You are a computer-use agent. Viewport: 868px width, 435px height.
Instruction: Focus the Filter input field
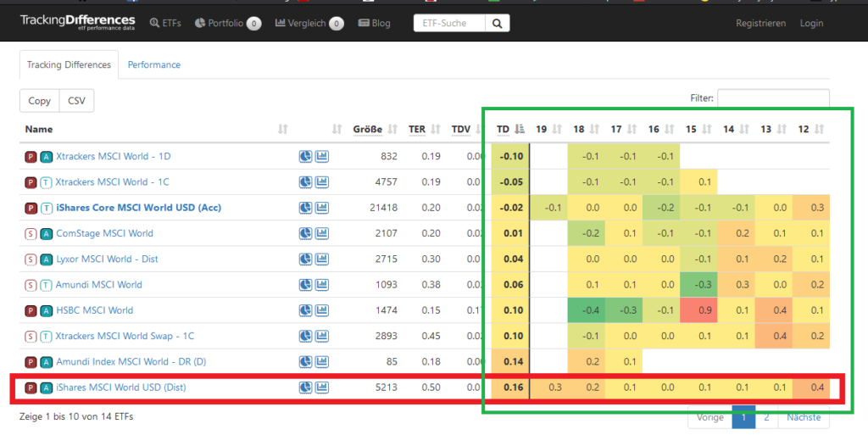773,98
